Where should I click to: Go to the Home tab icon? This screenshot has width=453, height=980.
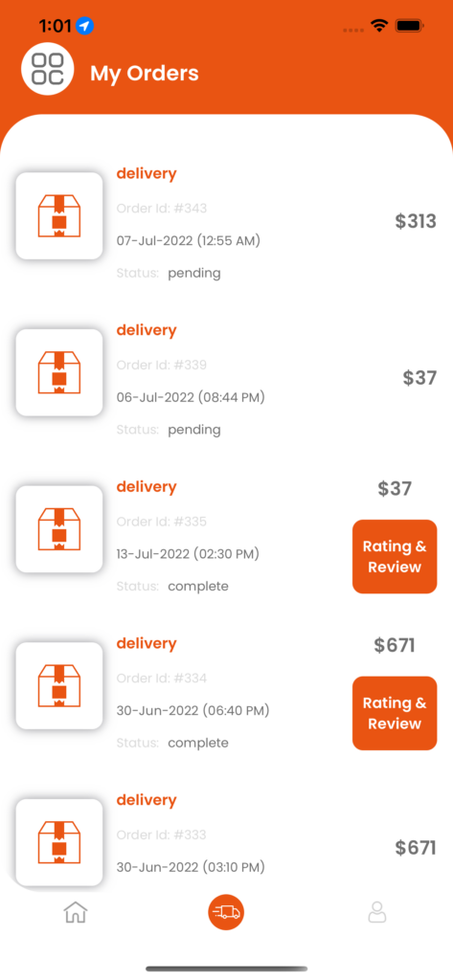tap(76, 912)
